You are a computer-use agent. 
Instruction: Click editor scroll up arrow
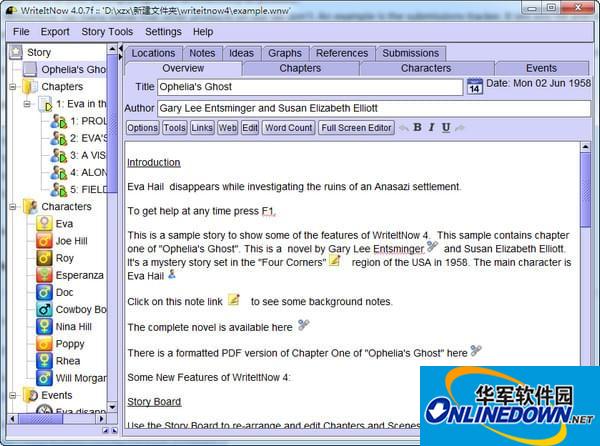(585, 147)
